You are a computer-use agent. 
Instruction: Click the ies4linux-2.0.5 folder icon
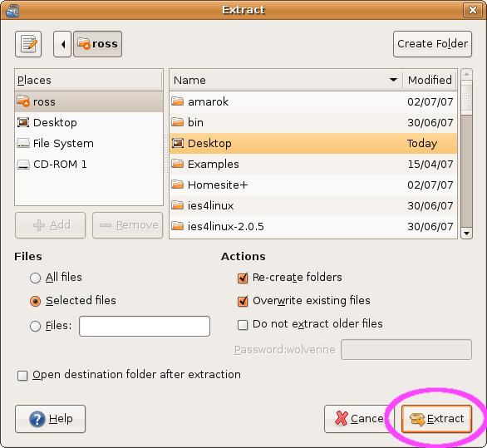177,226
